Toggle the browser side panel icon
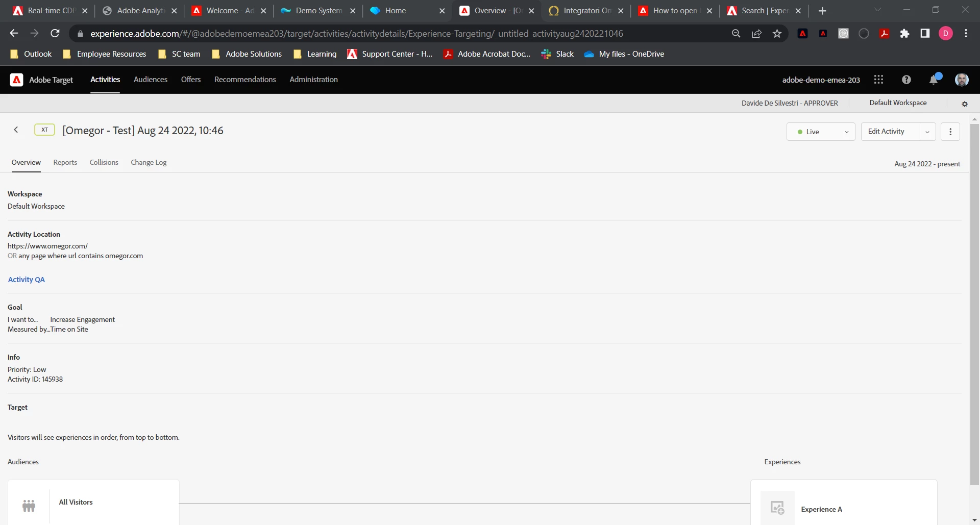 click(x=925, y=34)
